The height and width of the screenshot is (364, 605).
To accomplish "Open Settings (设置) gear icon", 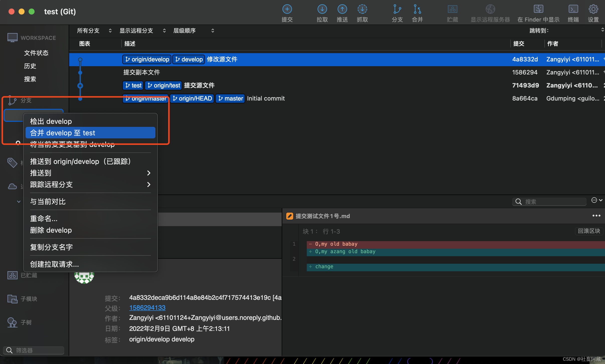I will coord(593,10).
